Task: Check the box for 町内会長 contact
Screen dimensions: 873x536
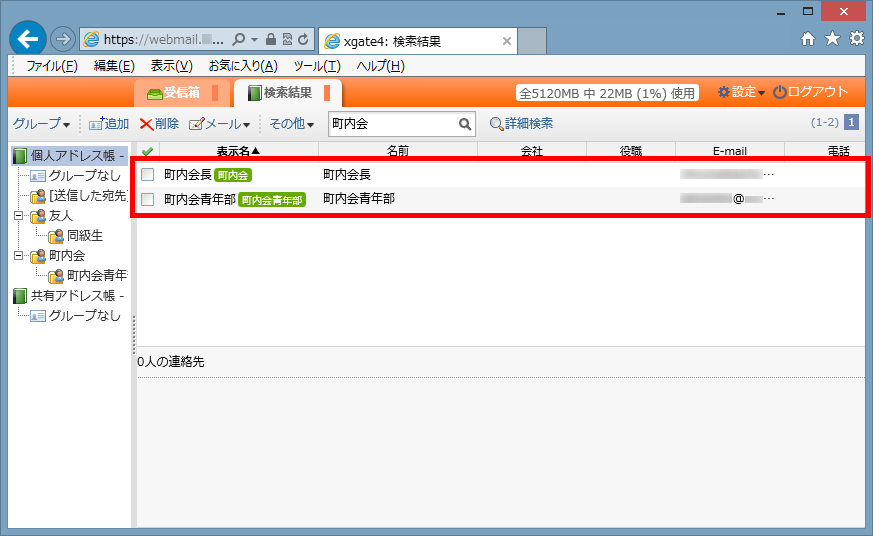Action: pos(148,174)
